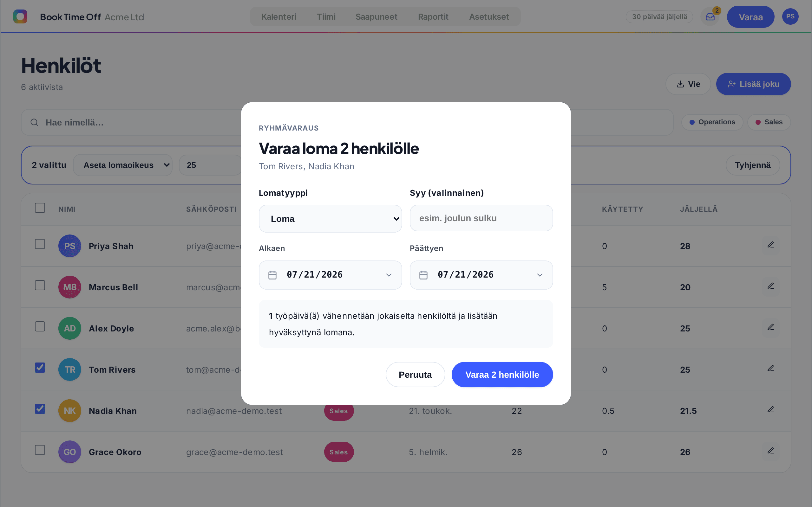Click calendar icon in Alkaen date field
812x507 pixels.
[272, 275]
